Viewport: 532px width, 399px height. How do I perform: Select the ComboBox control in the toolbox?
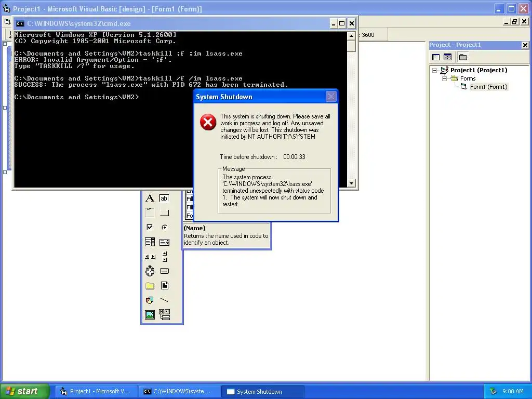[150, 242]
